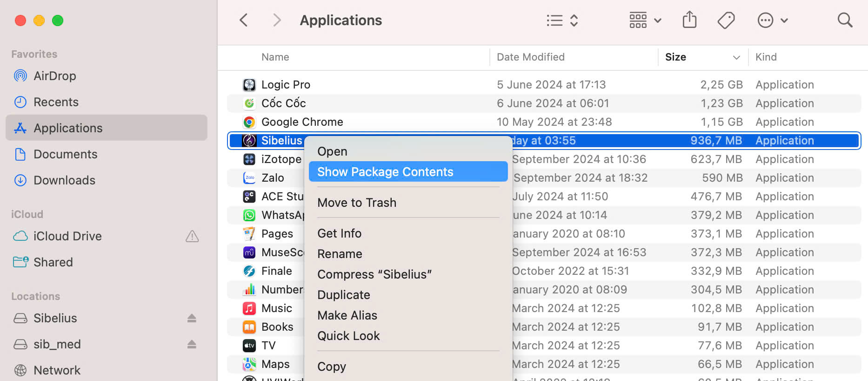Click the Maps app icon
Screen dimensions: 868x381
pos(249,364)
